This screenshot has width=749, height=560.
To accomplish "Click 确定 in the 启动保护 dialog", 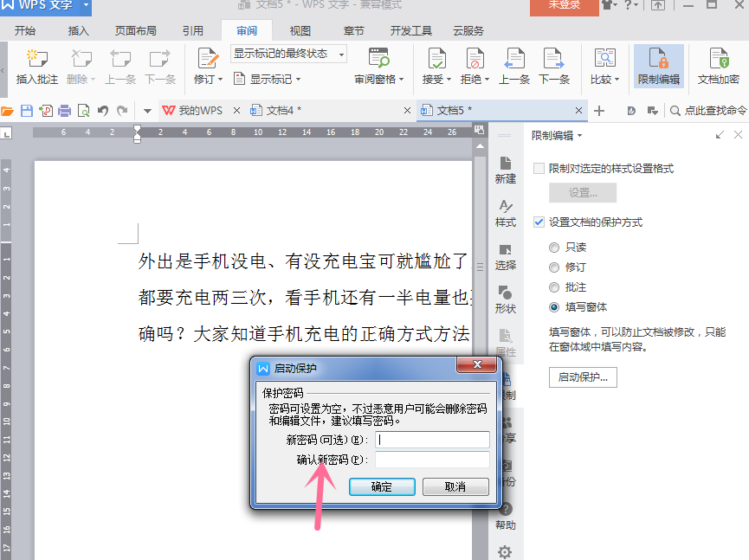I will tap(382, 486).
